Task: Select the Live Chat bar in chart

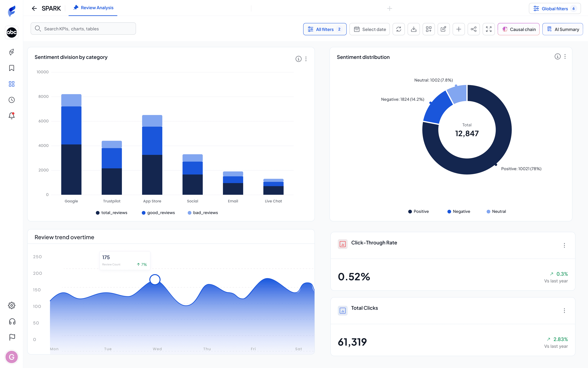Action: click(x=273, y=187)
